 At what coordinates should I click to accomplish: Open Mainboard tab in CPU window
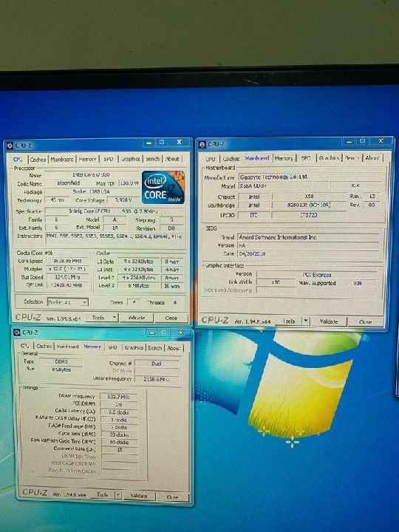point(62,159)
